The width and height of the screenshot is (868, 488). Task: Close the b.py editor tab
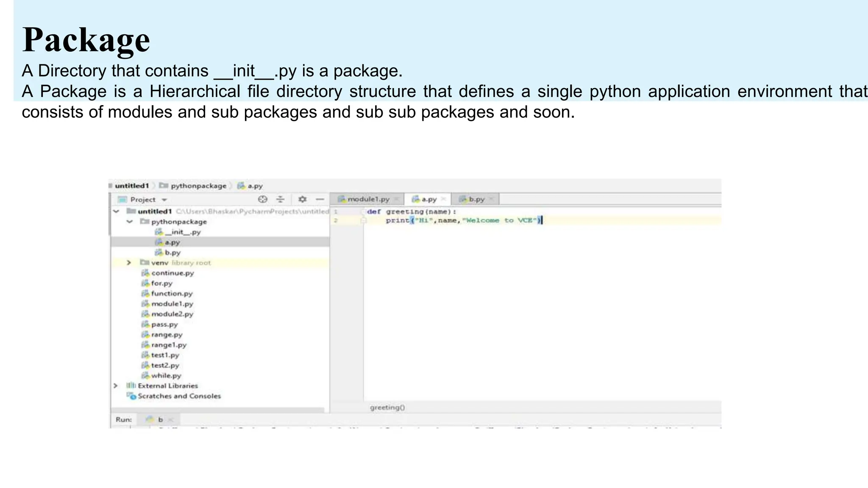(x=491, y=199)
